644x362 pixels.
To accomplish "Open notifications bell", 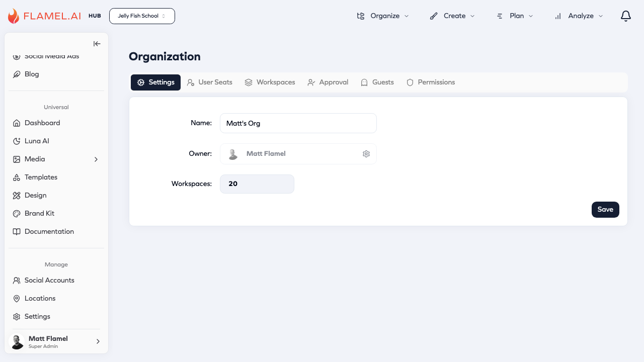I will point(625,16).
